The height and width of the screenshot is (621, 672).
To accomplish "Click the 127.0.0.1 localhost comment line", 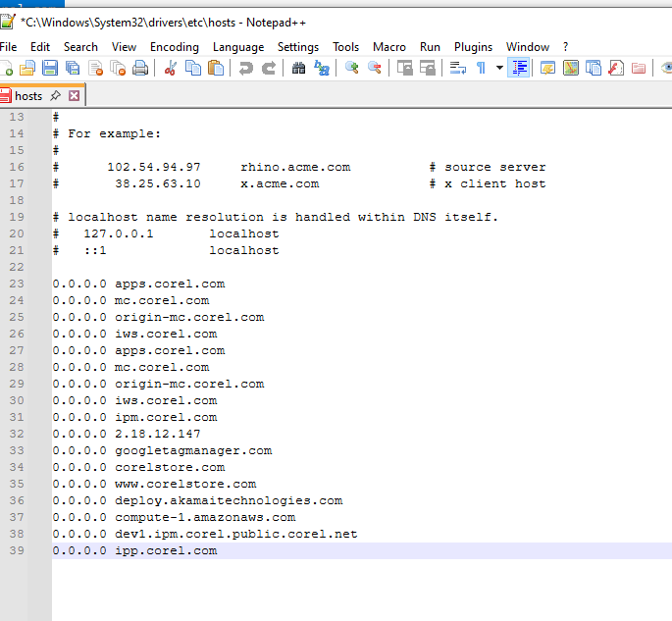I will (x=166, y=233).
